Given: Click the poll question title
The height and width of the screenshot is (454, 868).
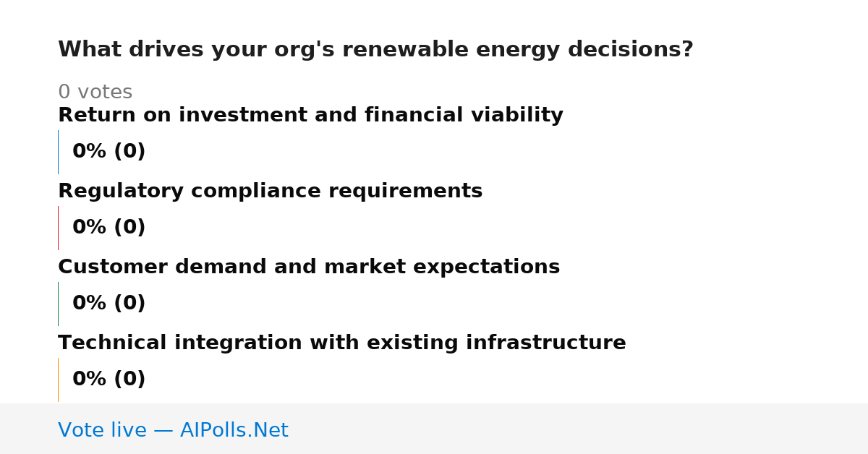Looking at the screenshot, I should (375, 50).
